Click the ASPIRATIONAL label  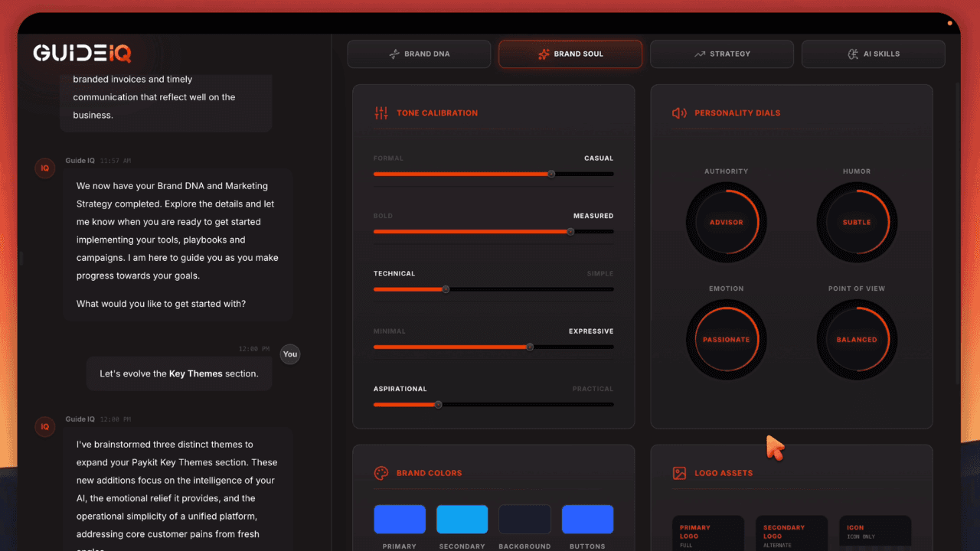click(x=400, y=389)
